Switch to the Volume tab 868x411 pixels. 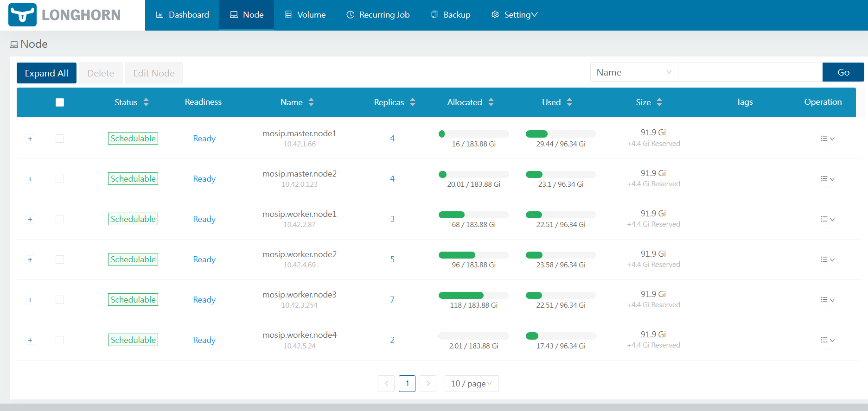[x=305, y=15]
